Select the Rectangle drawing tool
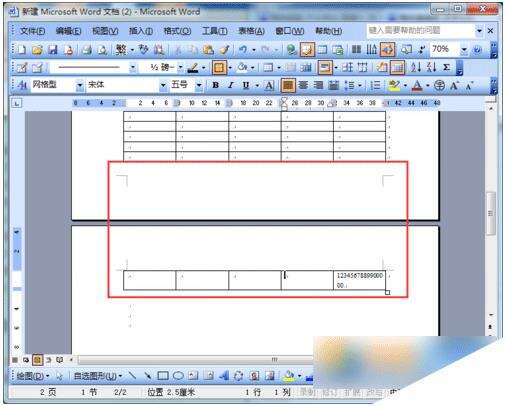 163,376
